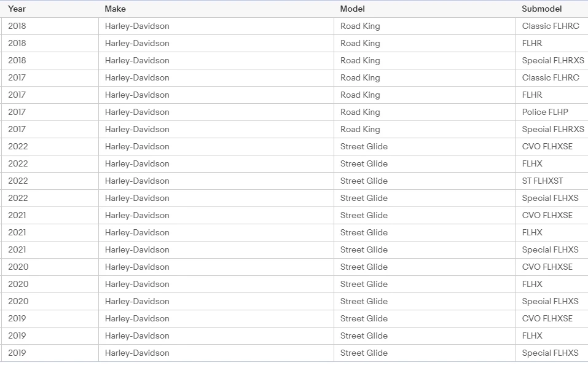Click the first Street Glide model cell
Screen dimensions: 588x365
[x=425, y=146]
